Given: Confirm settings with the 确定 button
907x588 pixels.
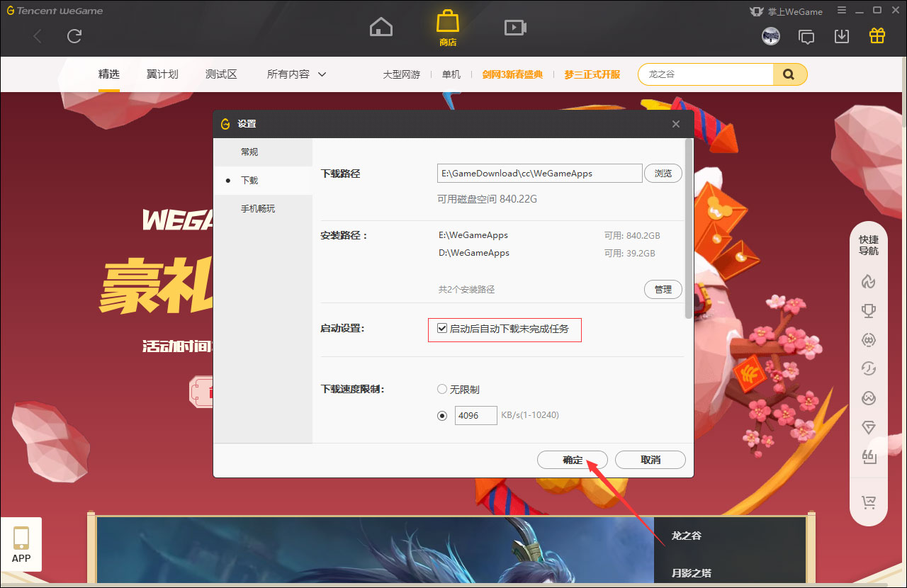Looking at the screenshot, I should (x=572, y=459).
